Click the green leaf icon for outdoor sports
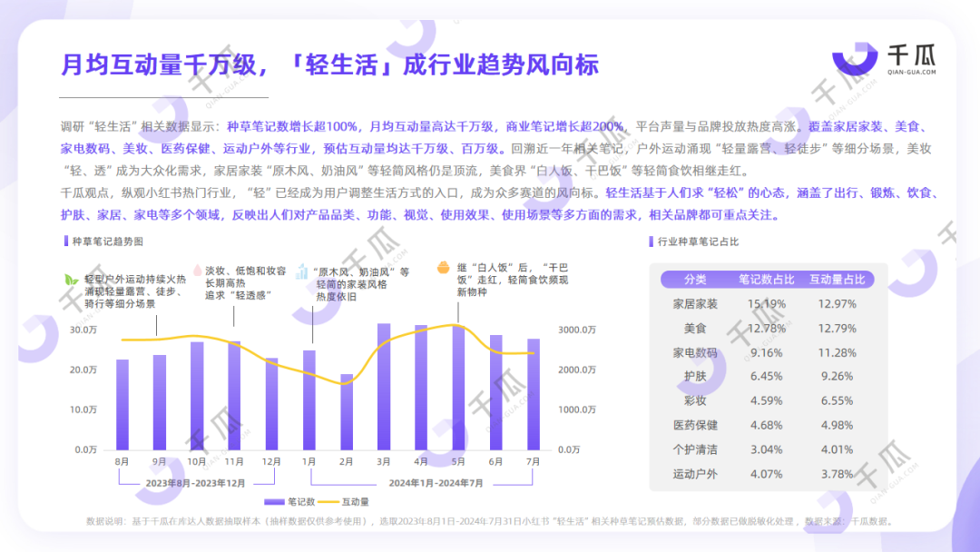The image size is (980, 552). 72,280
